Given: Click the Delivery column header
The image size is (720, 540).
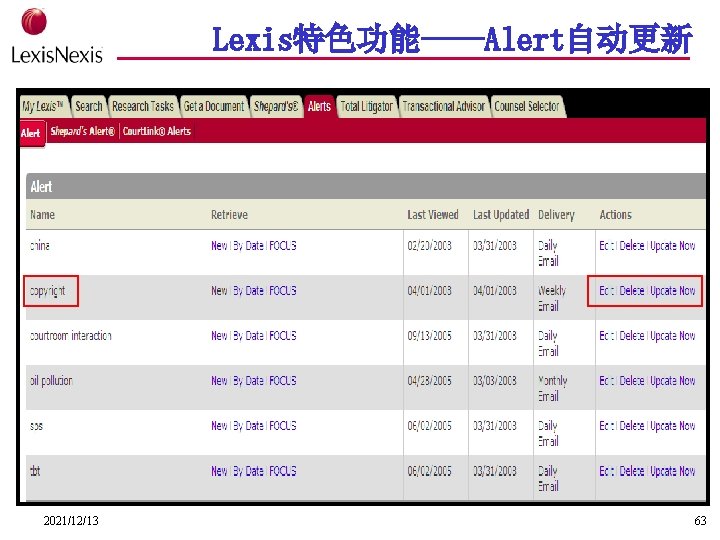Looking at the screenshot, I should pyautogui.click(x=556, y=215).
